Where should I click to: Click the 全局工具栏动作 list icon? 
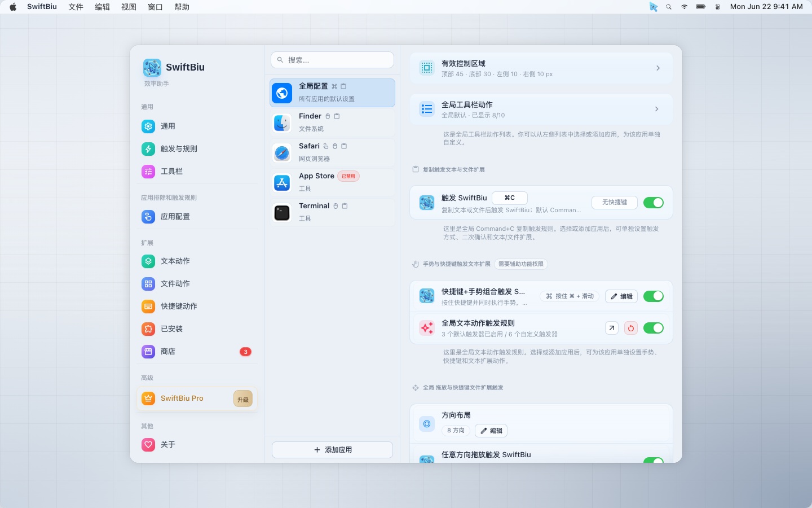(x=427, y=109)
